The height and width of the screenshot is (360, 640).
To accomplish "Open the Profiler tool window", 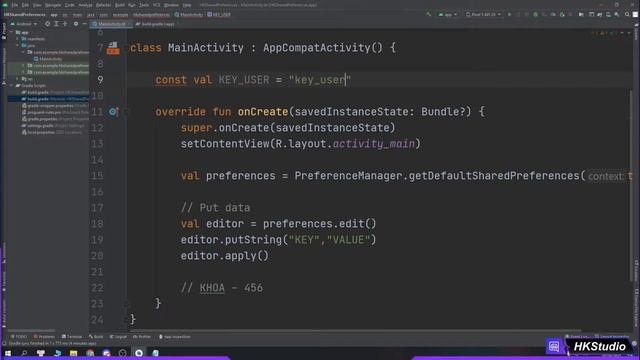I will click(x=142, y=337).
